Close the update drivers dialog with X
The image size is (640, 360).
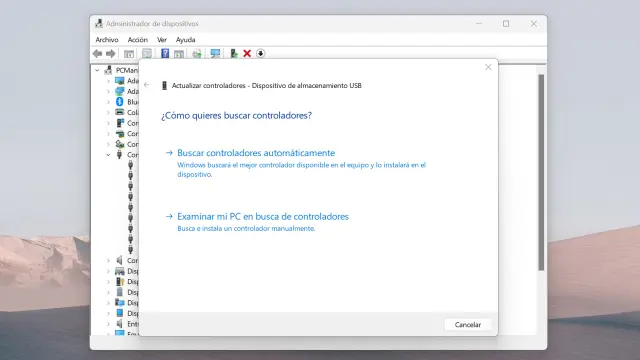coord(488,67)
